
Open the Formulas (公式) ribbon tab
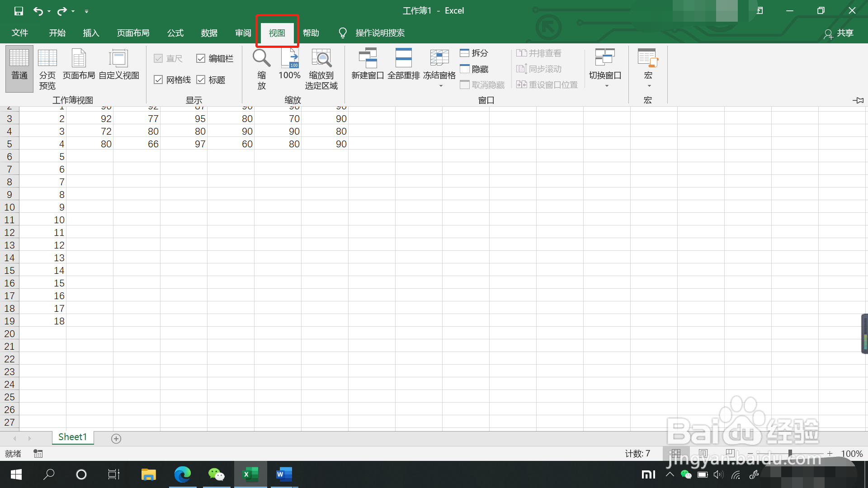click(x=175, y=33)
